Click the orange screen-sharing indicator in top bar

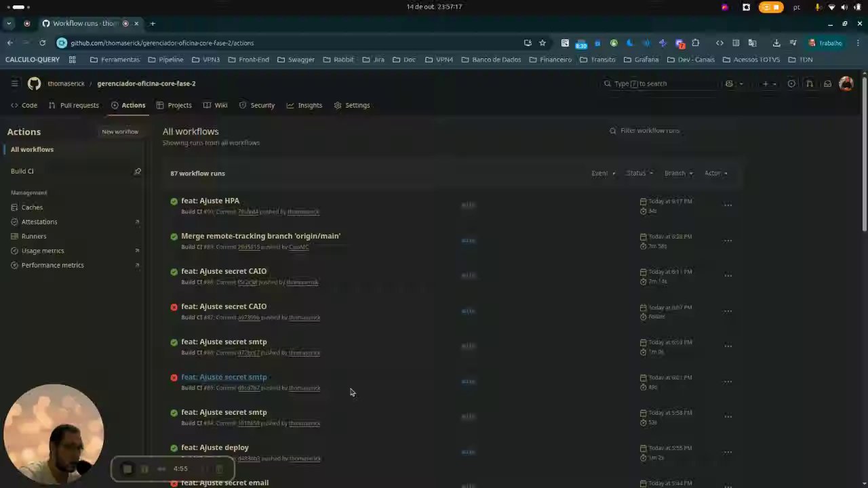pos(771,7)
